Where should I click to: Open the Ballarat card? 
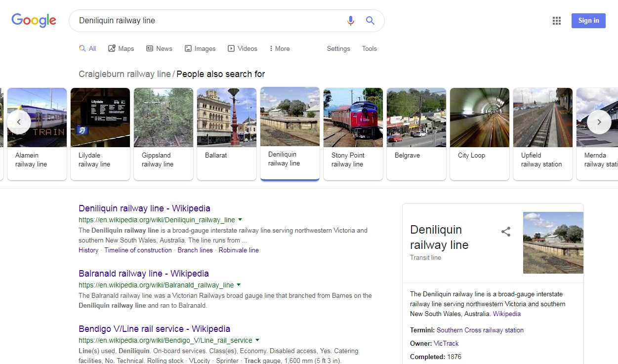(227, 134)
